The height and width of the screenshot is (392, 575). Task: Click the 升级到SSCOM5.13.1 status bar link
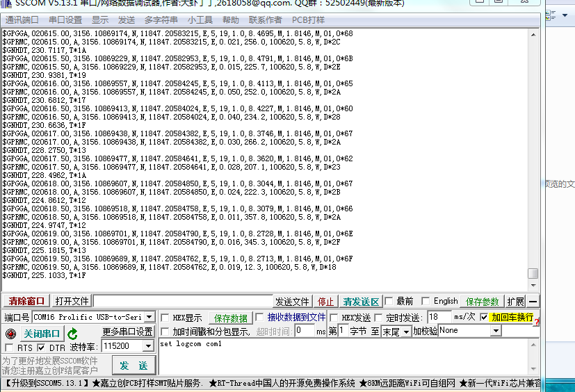coord(48,383)
